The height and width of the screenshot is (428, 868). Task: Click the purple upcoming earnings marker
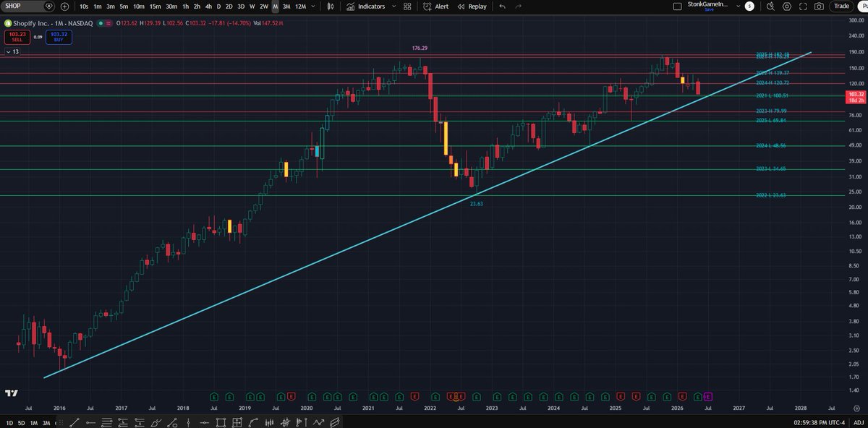tap(708, 396)
